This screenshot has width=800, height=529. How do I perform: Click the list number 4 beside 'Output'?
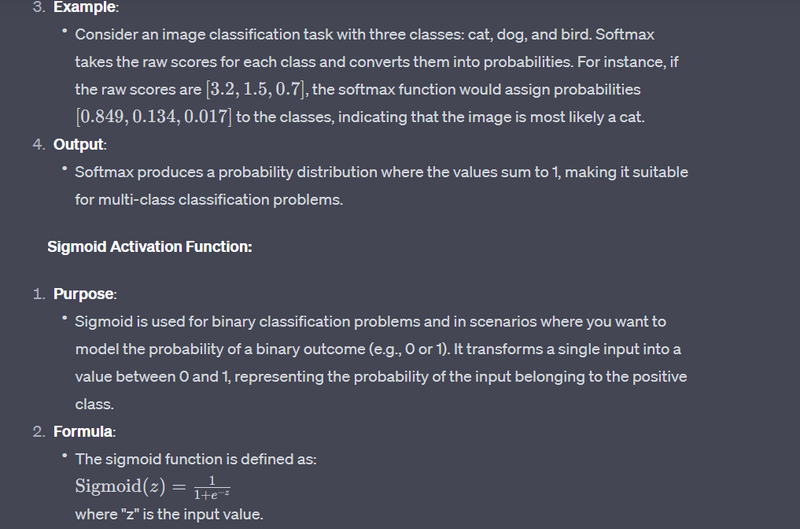pos(37,145)
